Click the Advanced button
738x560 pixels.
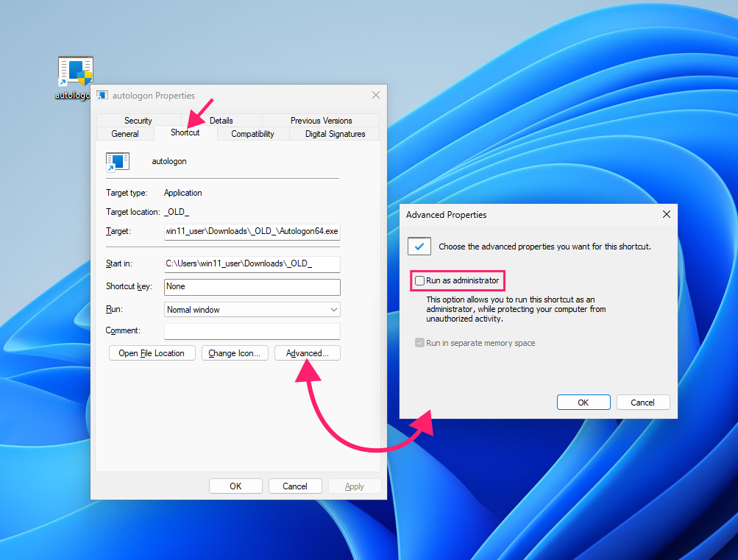tap(308, 353)
